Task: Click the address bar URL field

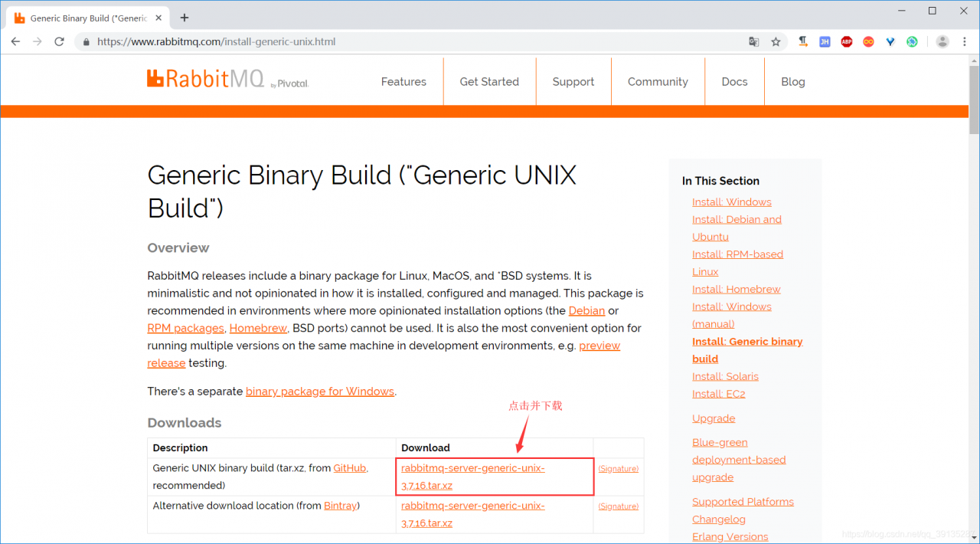Action: [413, 41]
